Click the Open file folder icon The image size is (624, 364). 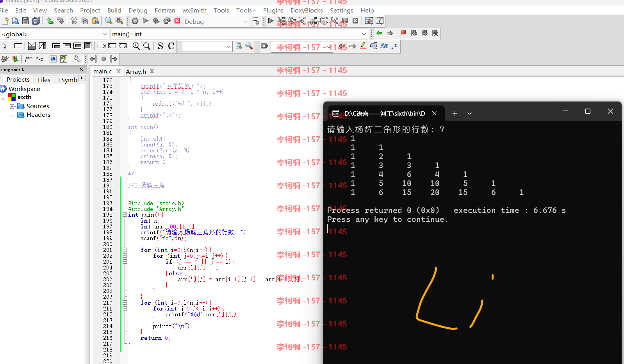tap(15, 21)
